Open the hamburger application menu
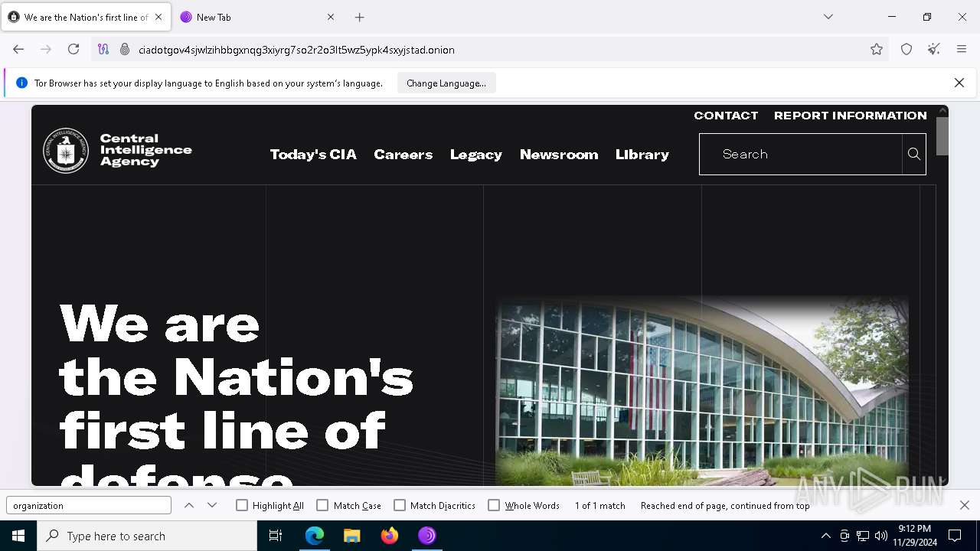 [962, 49]
